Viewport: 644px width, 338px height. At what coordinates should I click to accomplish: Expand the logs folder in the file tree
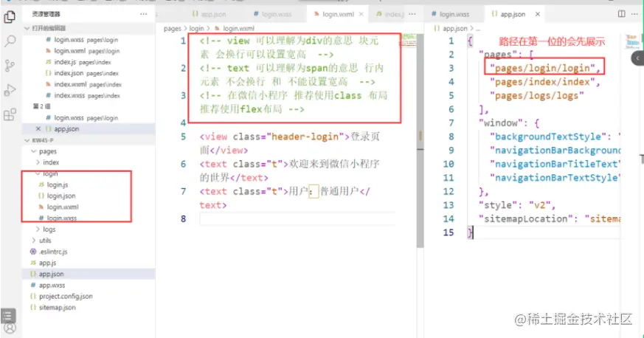tap(38, 230)
